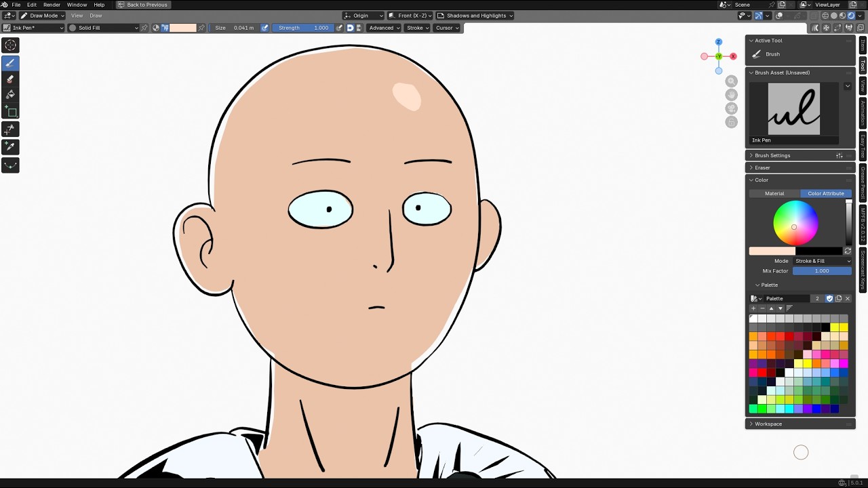Toggle fake user shield for Palette

pyautogui.click(x=829, y=298)
